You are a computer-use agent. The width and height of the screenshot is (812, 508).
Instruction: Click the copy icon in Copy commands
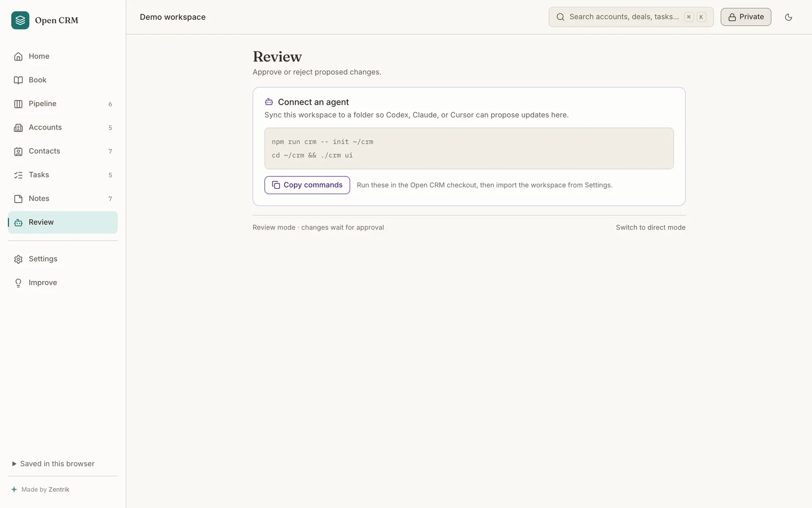(x=276, y=185)
